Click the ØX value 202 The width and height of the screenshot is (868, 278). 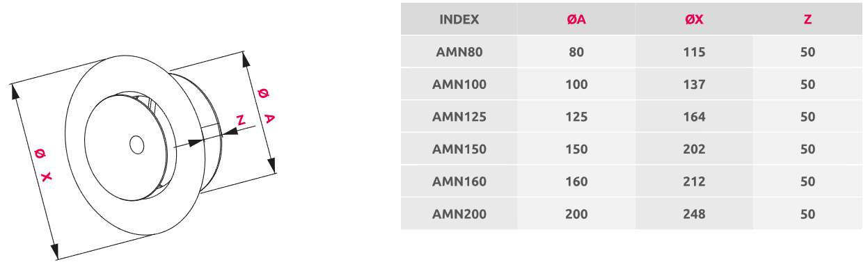(694, 149)
